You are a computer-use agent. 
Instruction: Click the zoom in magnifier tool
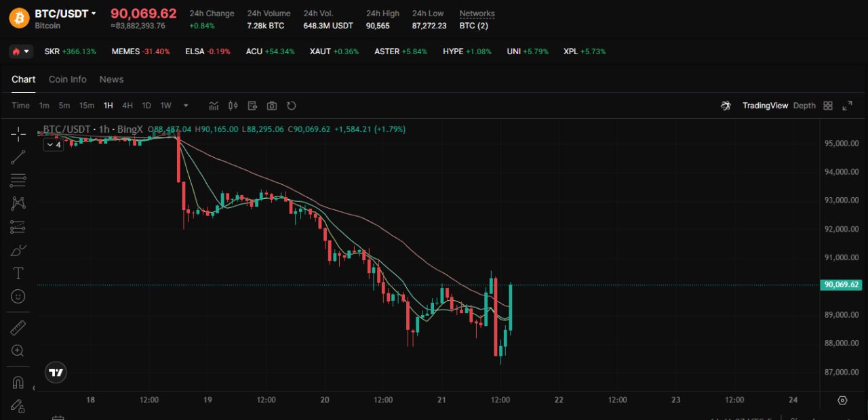pos(18,351)
